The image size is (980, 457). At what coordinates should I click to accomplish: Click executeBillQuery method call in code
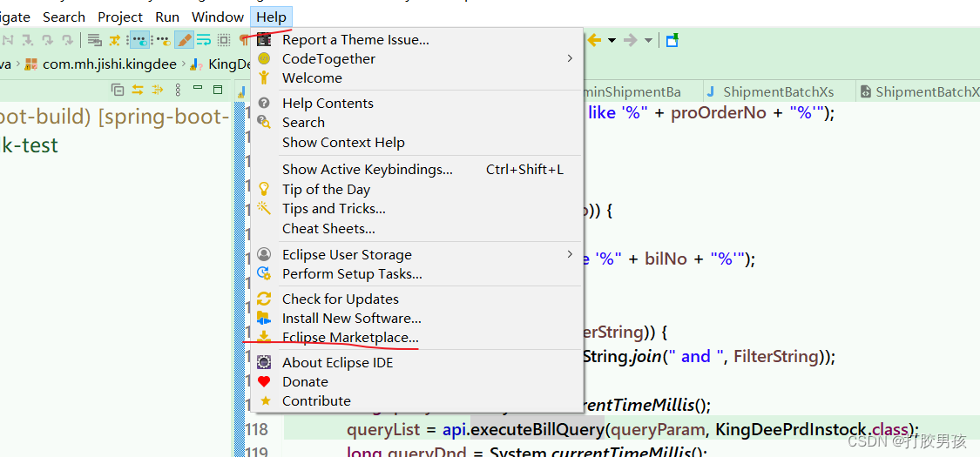(x=537, y=429)
